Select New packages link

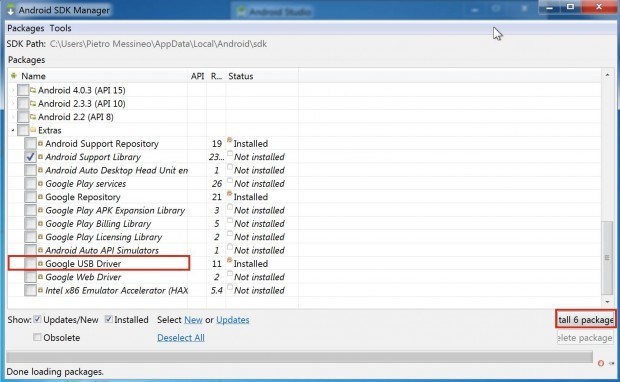point(193,320)
